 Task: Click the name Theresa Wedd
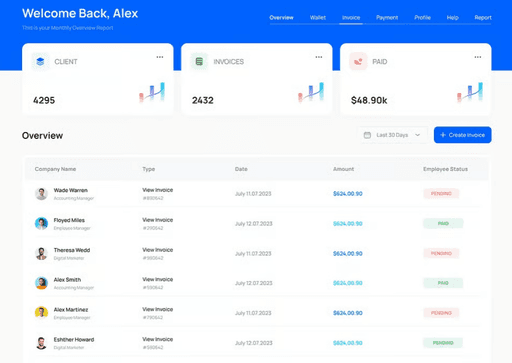pyautogui.click(x=72, y=250)
